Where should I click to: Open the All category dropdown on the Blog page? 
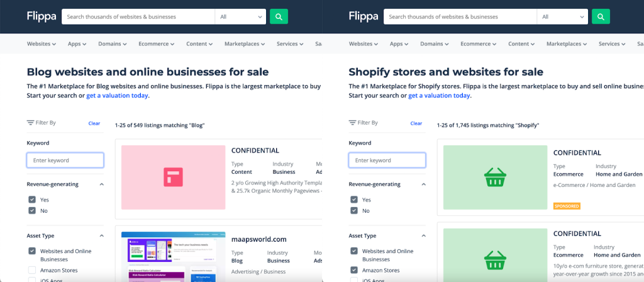tap(241, 17)
